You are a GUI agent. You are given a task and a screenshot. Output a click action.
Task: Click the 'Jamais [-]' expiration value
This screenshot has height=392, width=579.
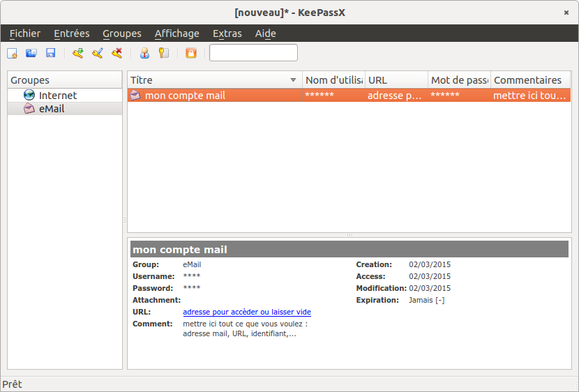point(426,300)
